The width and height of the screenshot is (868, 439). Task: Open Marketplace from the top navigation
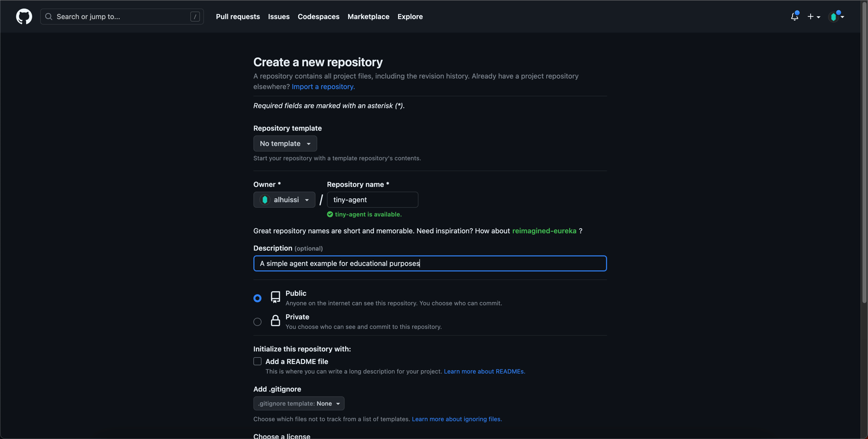[x=368, y=17]
